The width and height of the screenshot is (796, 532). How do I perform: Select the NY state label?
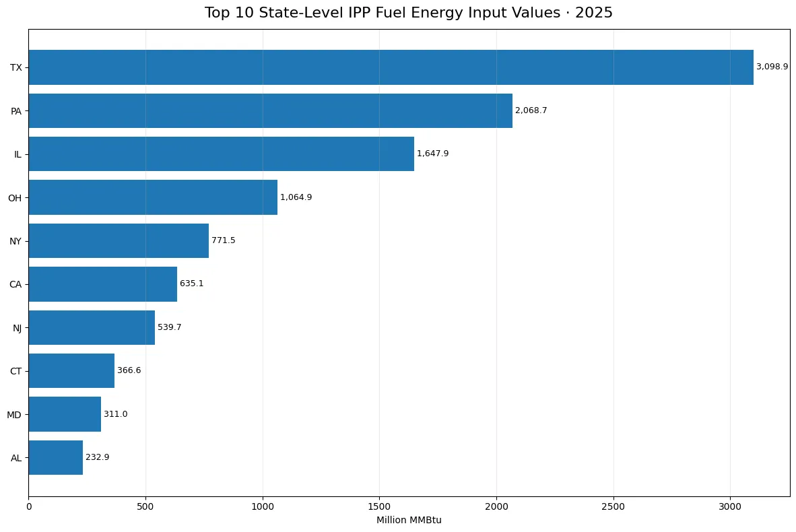coord(15,241)
